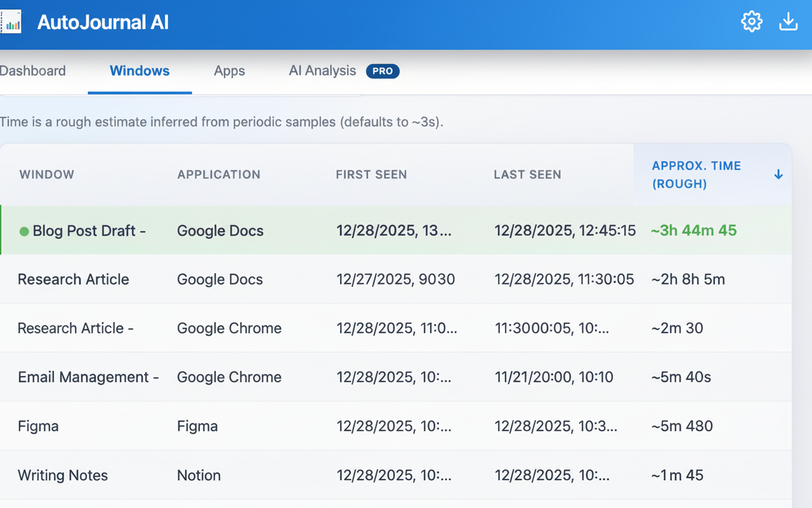812x508 pixels.
Task: Click the green active dot by Blog Post Draft
Action: (x=24, y=231)
